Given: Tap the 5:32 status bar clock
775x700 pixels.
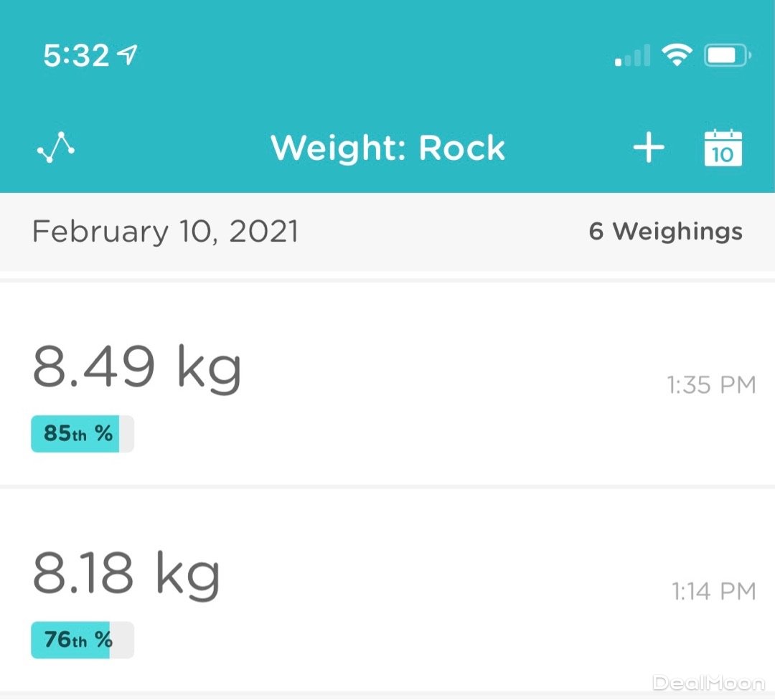Looking at the screenshot, I should [76, 56].
